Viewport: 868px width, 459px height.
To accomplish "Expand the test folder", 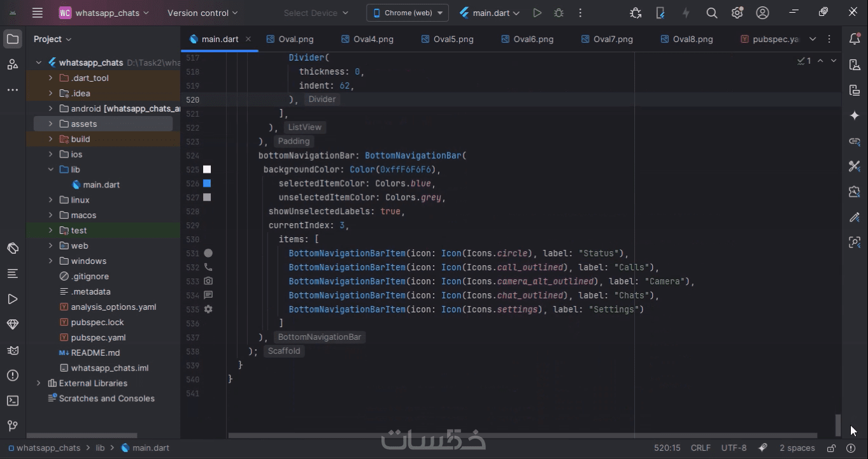I will coord(50,230).
